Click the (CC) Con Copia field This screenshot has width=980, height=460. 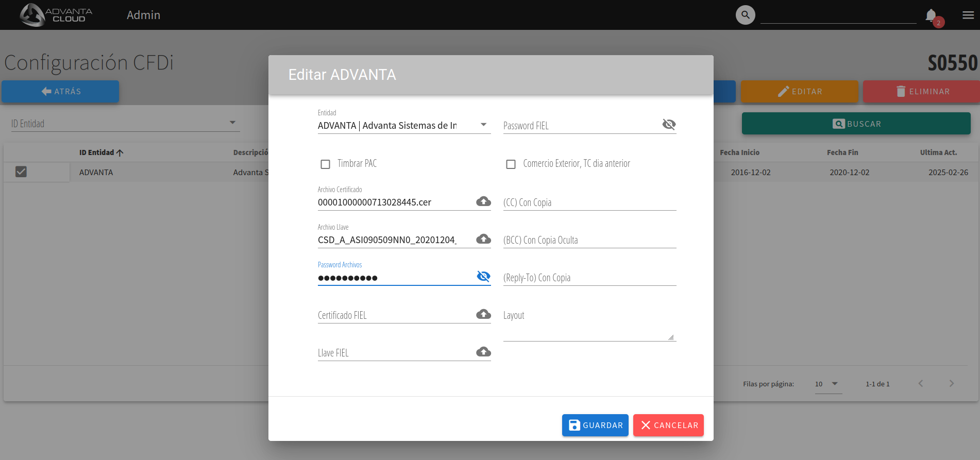[x=590, y=202]
